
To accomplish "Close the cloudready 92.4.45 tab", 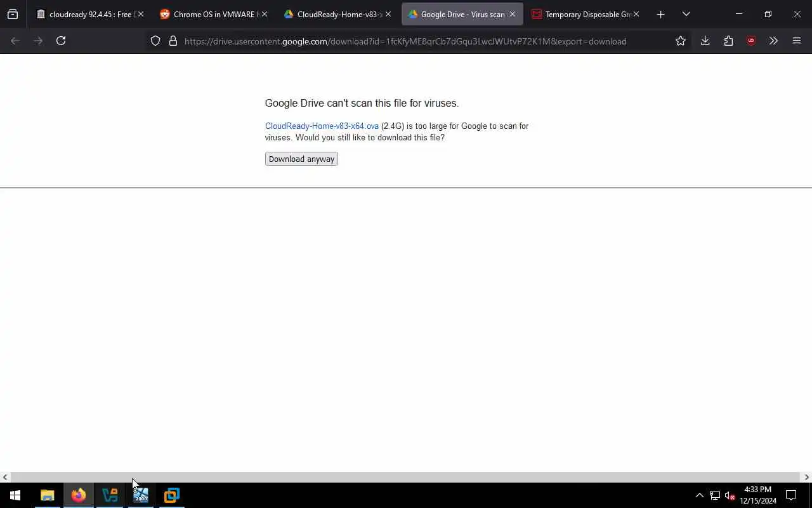I will (141, 14).
